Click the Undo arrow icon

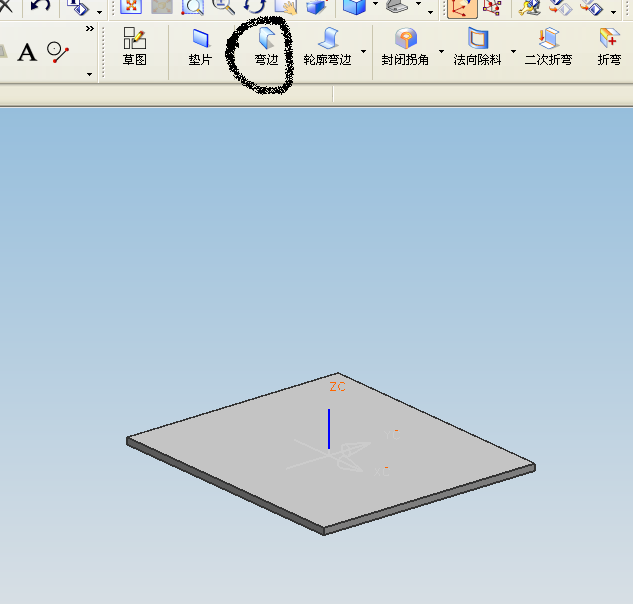click(x=40, y=6)
